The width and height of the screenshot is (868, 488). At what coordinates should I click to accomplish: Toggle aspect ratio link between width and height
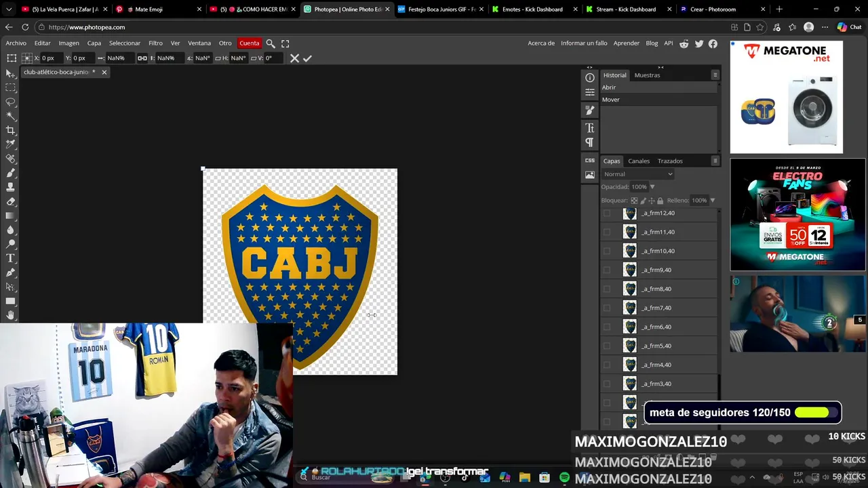[142, 58]
